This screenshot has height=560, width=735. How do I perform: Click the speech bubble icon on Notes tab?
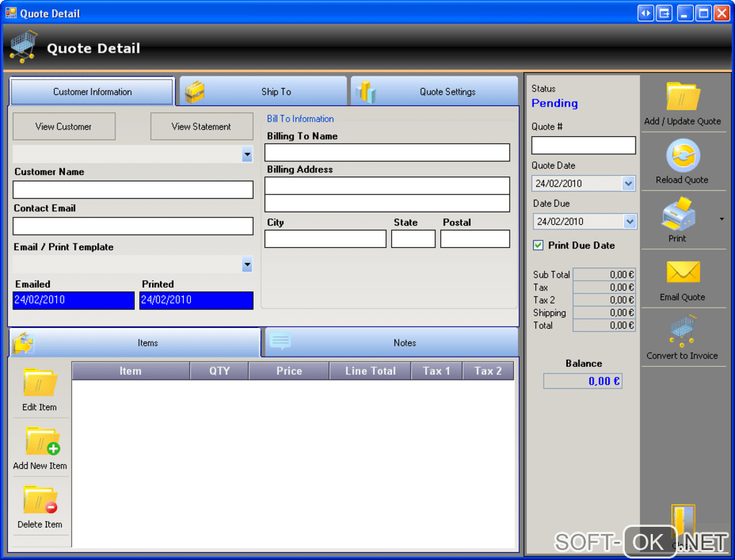(x=280, y=342)
